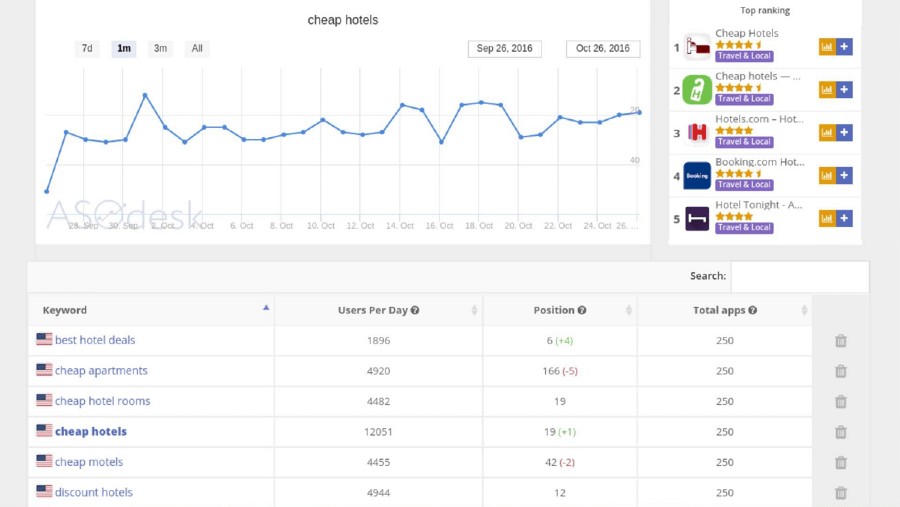The image size is (900, 507).
Task: Sort table by Keyword column
Action: point(150,310)
